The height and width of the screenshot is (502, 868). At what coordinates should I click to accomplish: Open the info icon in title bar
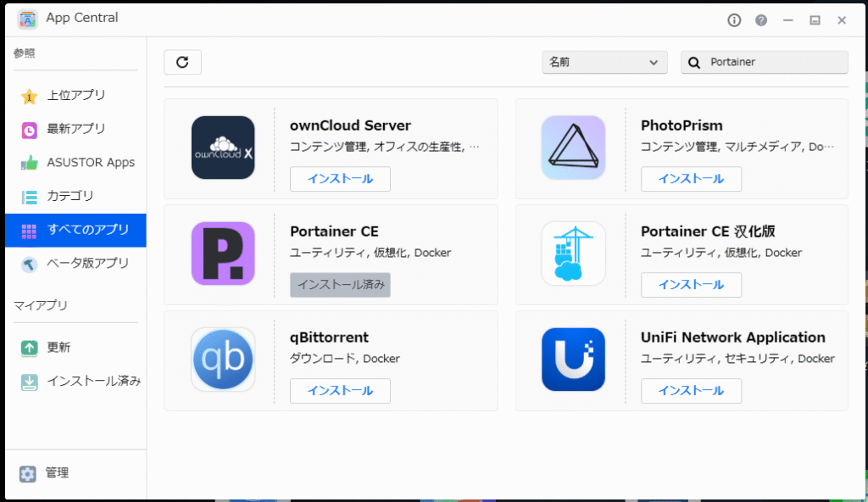(734, 20)
